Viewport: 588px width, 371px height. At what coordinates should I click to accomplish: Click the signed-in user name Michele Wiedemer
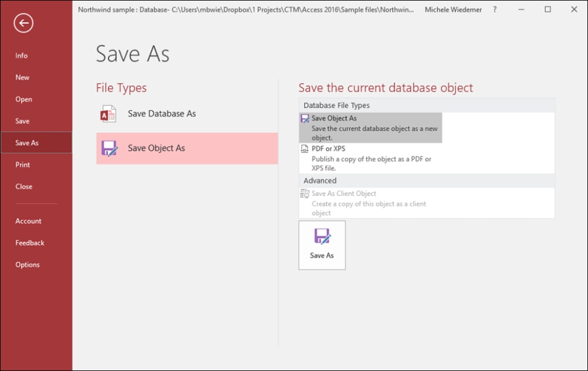(453, 10)
